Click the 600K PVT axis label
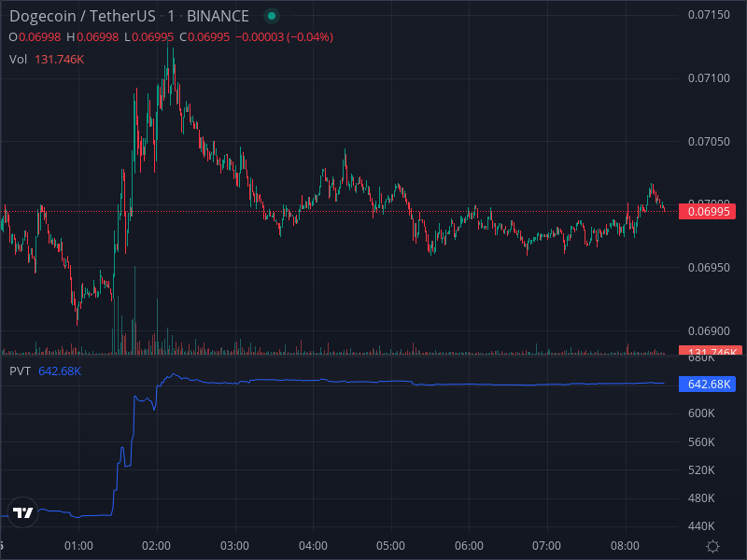The height and width of the screenshot is (560, 747). coord(701,413)
